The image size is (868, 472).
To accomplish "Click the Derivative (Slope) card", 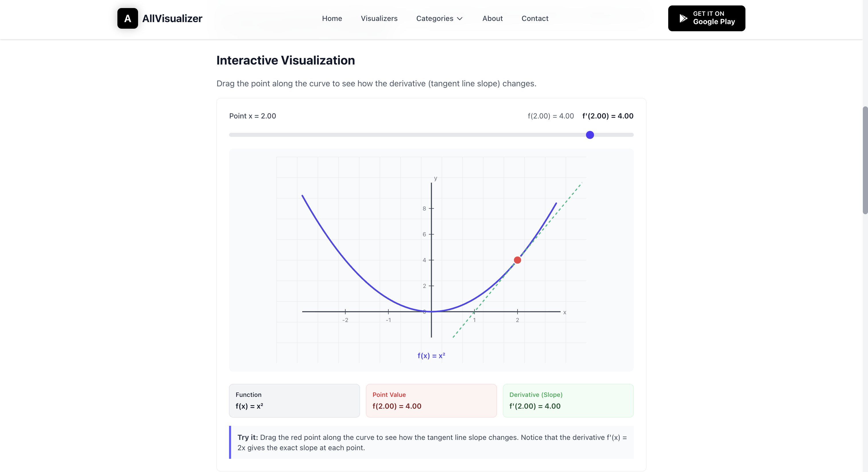I will click(568, 401).
